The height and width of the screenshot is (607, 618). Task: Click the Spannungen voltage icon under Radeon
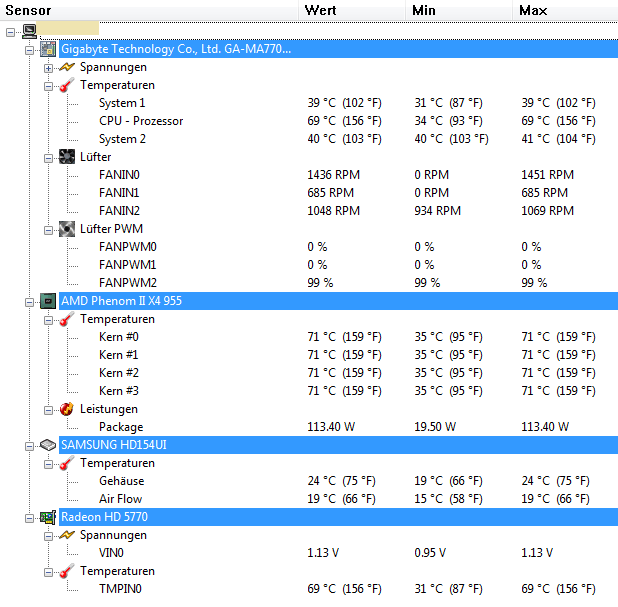click(67, 535)
